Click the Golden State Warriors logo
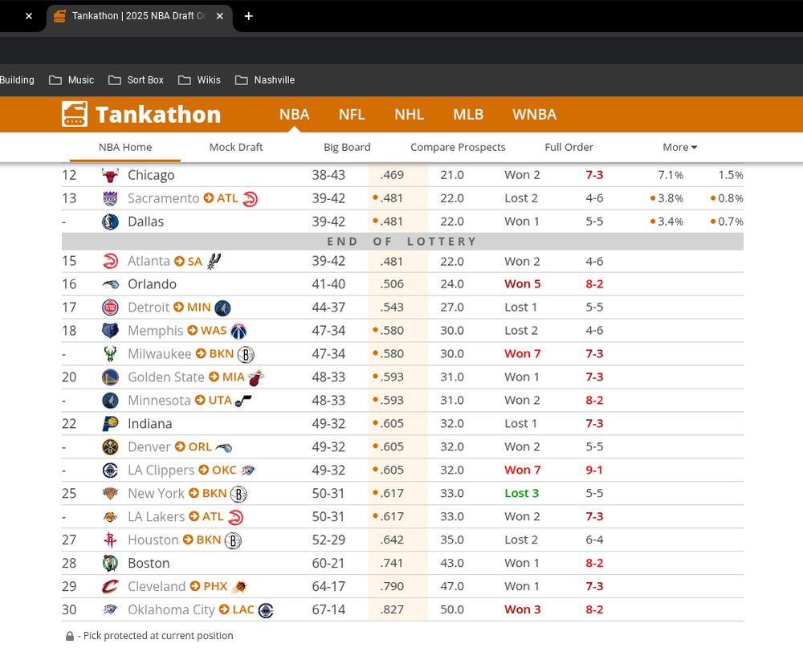The width and height of the screenshot is (803, 672). [110, 377]
